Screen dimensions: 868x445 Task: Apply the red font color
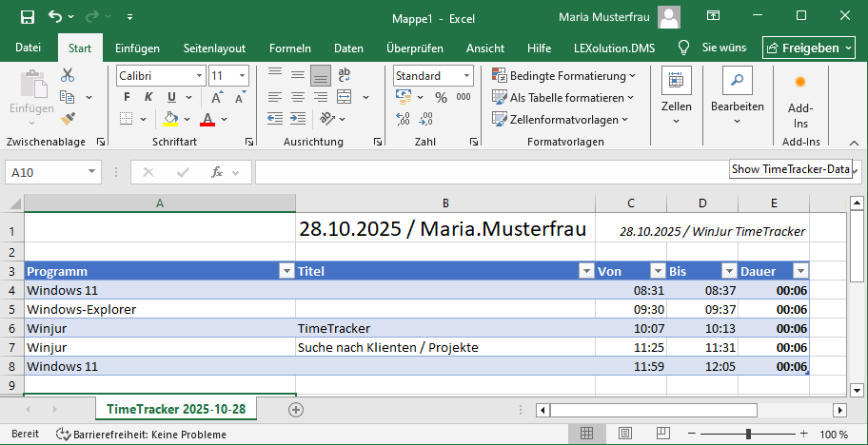click(x=207, y=118)
